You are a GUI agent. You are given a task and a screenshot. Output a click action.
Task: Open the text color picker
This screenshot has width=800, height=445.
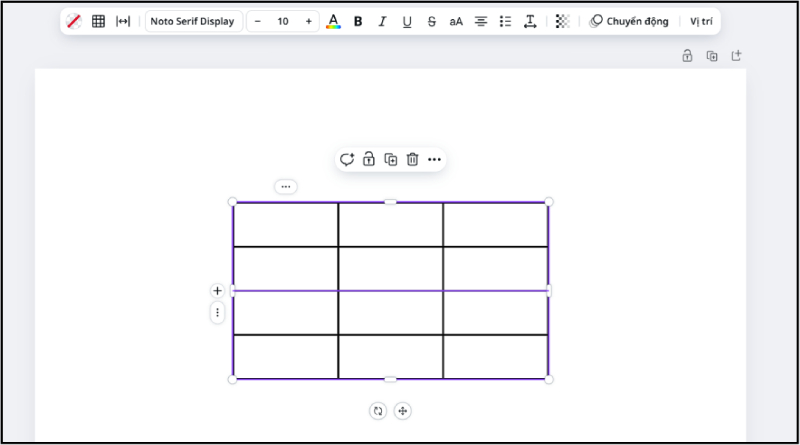click(333, 21)
